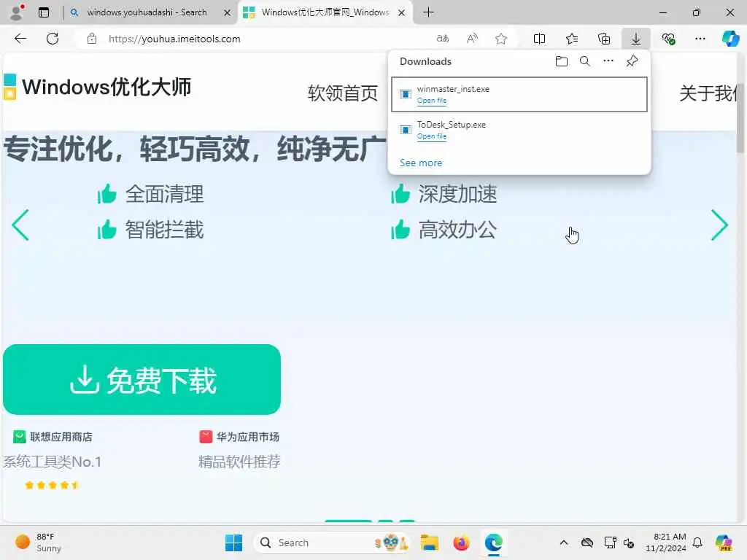747x560 pixels.
Task: Click the 华为应用市场 label
Action: [x=248, y=437]
